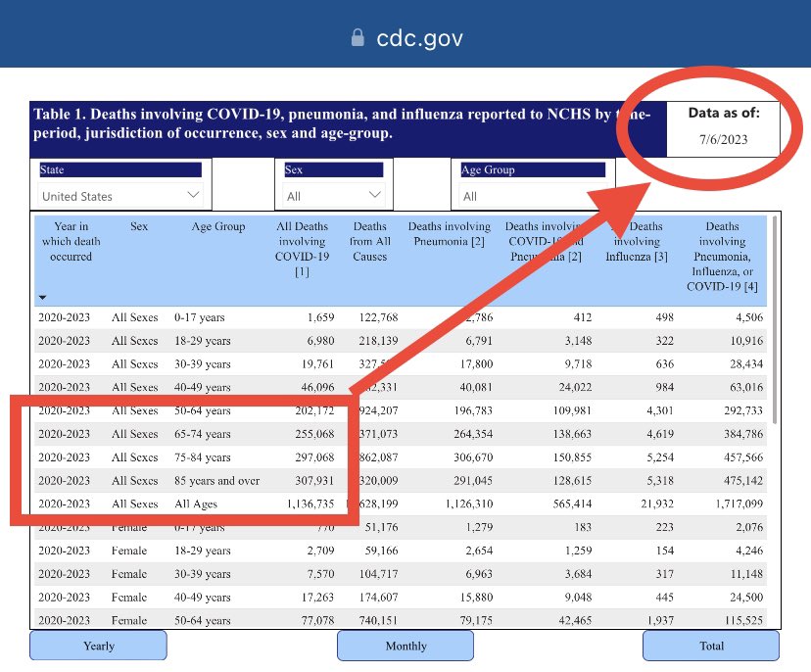Click the COVID-19 deaths value 202,172
The width and height of the screenshot is (811, 672).
314,410
